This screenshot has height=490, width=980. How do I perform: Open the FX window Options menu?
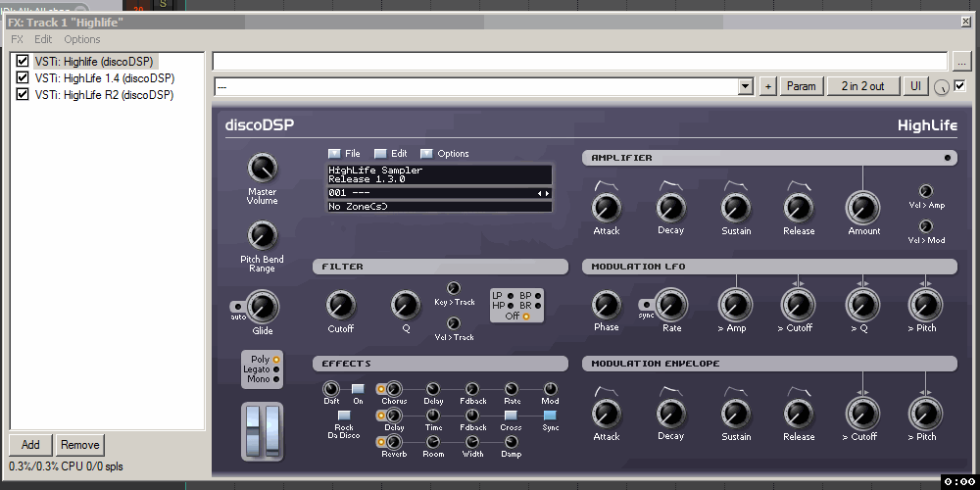pyautogui.click(x=82, y=39)
